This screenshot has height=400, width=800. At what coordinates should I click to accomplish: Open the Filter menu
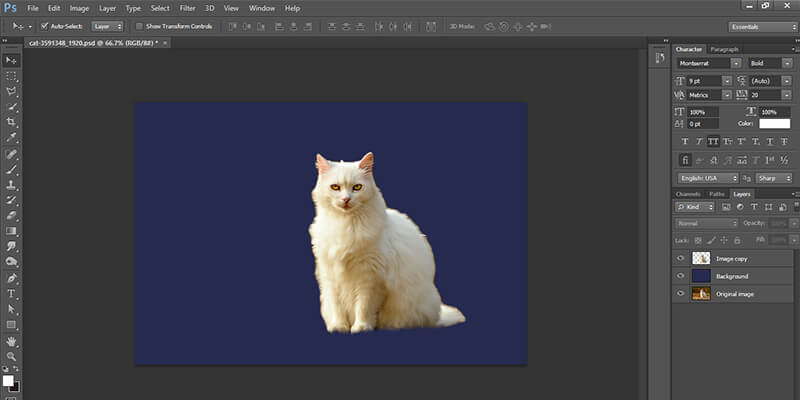click(187, 8)
